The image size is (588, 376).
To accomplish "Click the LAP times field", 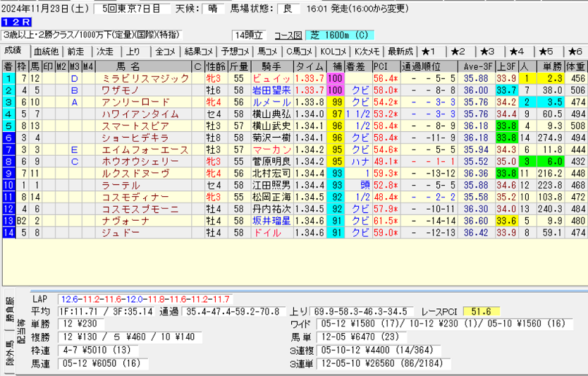I will pos(145,300).
